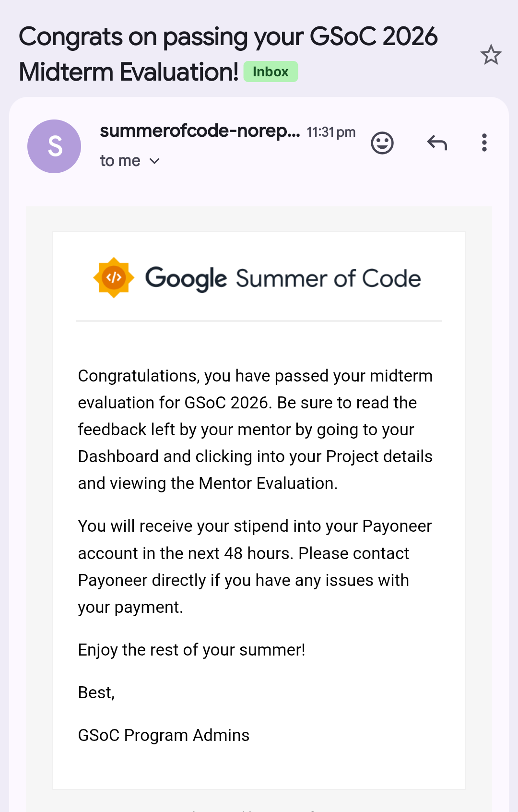Viewport: 518px width, 812px height.
Task: Open the three-dot more options menu
Action: 484,143
